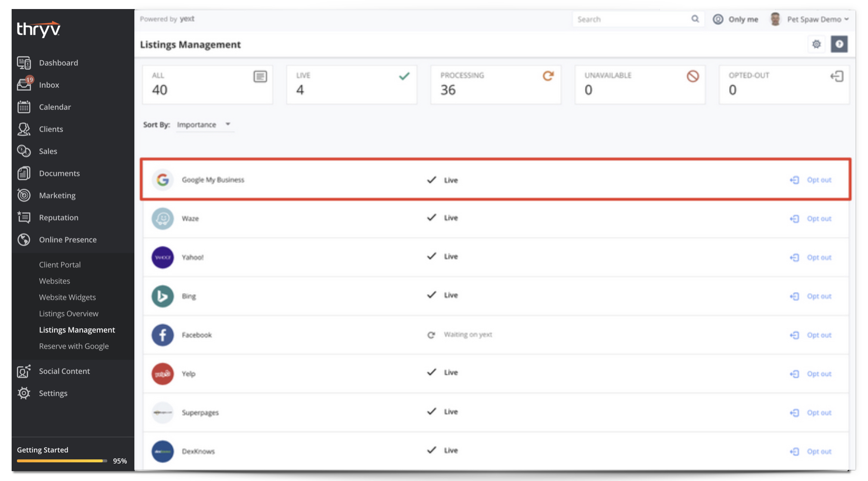Open Listings Overview submenu item
868x481 pixels.
pos(69,314)
